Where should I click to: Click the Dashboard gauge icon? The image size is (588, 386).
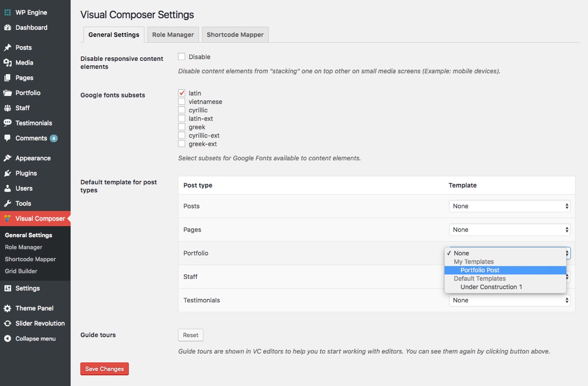pyautogui.click(x=7, y=28)
